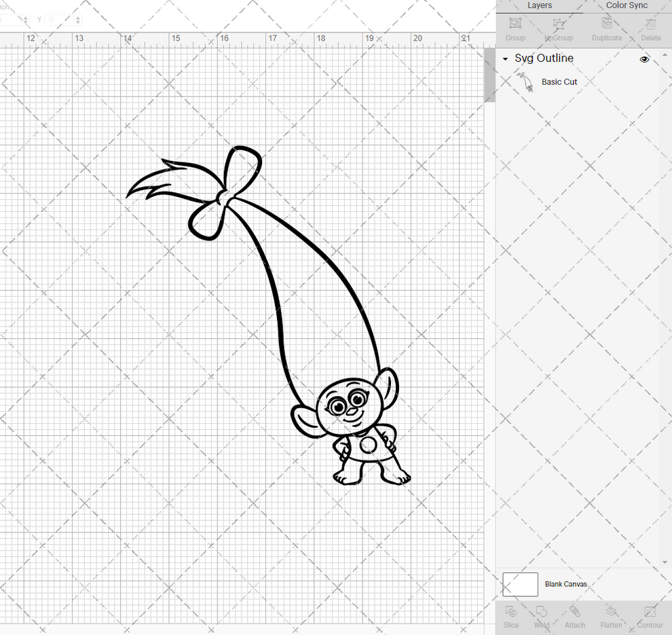Select the Slice tool
The image size is (672, 635).
pos(510,617)
